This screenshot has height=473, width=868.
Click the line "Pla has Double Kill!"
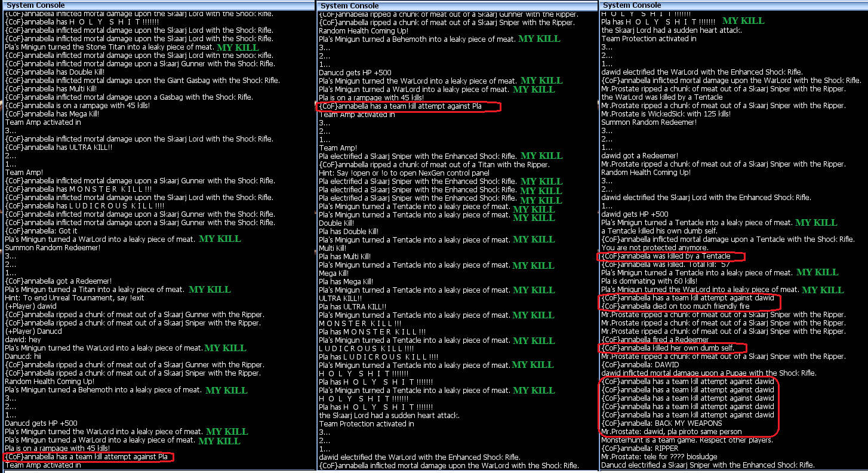click(349, 231)
